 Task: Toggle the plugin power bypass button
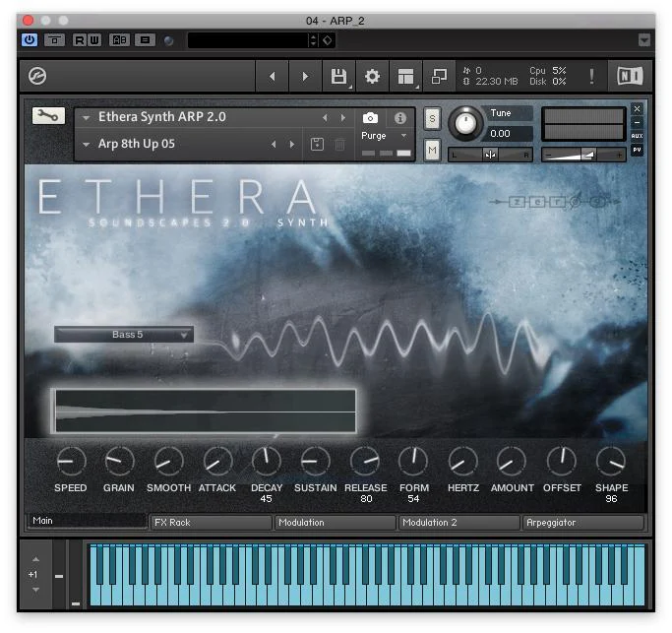coord(30,40)
